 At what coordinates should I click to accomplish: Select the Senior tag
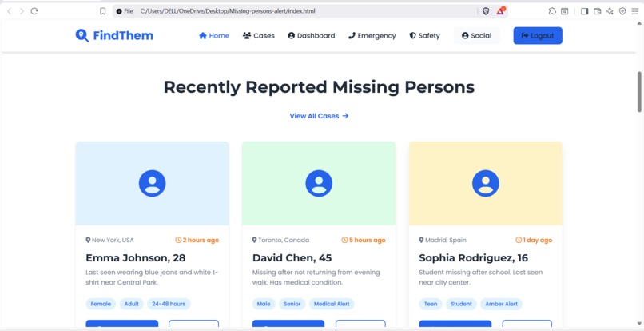pos(292,305)
